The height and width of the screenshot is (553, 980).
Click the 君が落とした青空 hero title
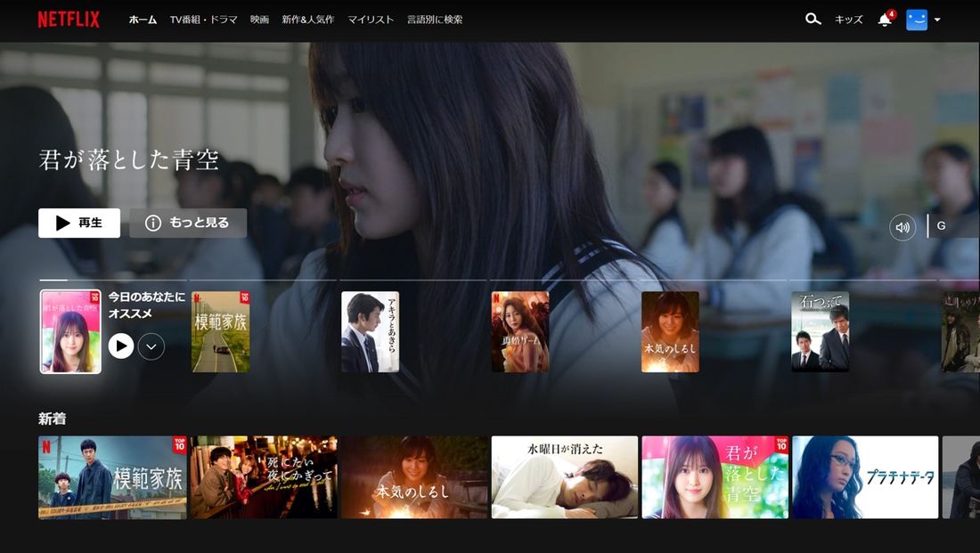coord(129,160)
